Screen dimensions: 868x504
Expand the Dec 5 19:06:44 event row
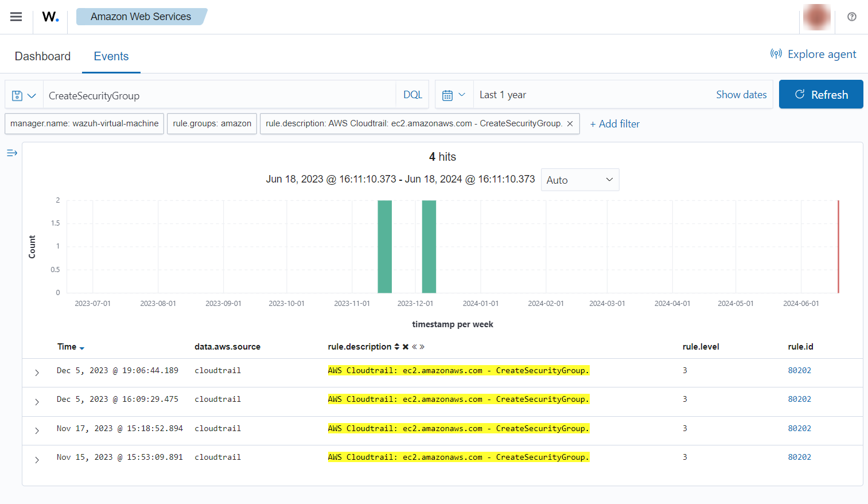pos(37,373)
